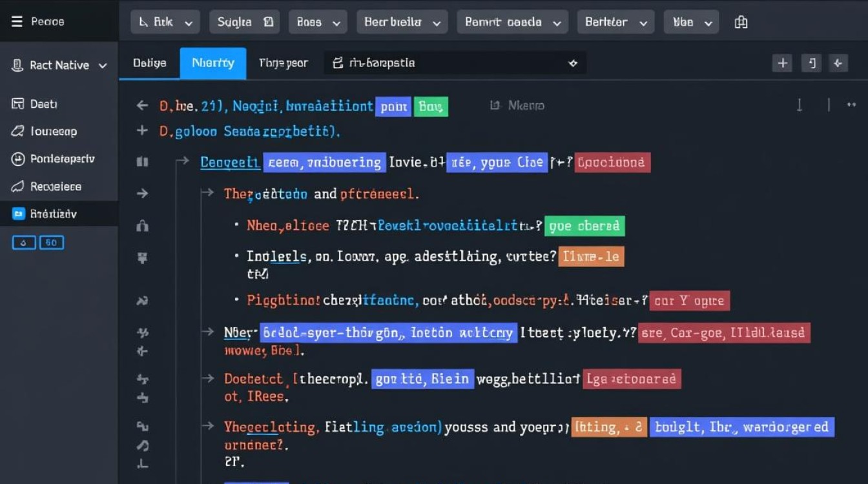Expand the Ber brelia dropdown
The height and width of the screenshot is (484, 868).
tap(402, 22)
